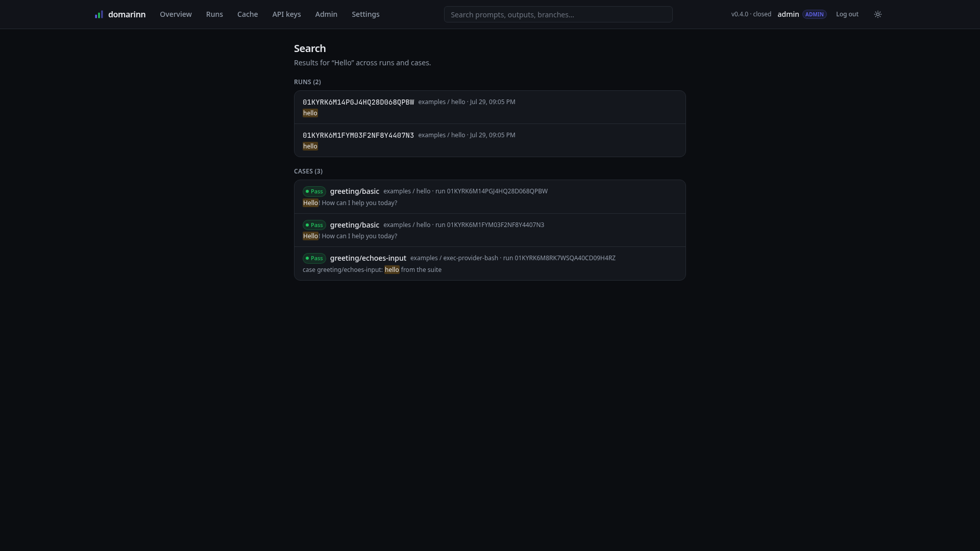Image resolution: width=980 pixels, height=551 pixels.
Task: Click the Search page heading
Action: pyautogui.click(x=310, y=48)
